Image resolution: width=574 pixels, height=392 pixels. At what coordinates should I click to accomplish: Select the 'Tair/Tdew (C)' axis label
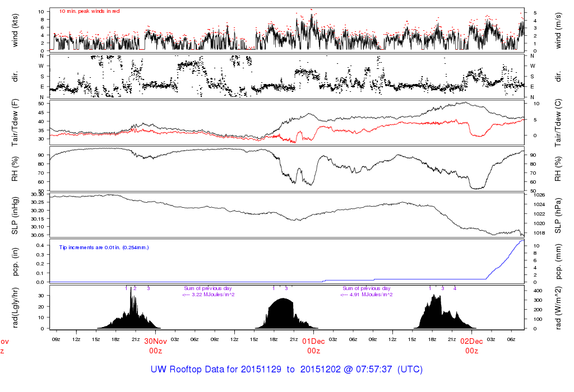[x=558, y=123]
